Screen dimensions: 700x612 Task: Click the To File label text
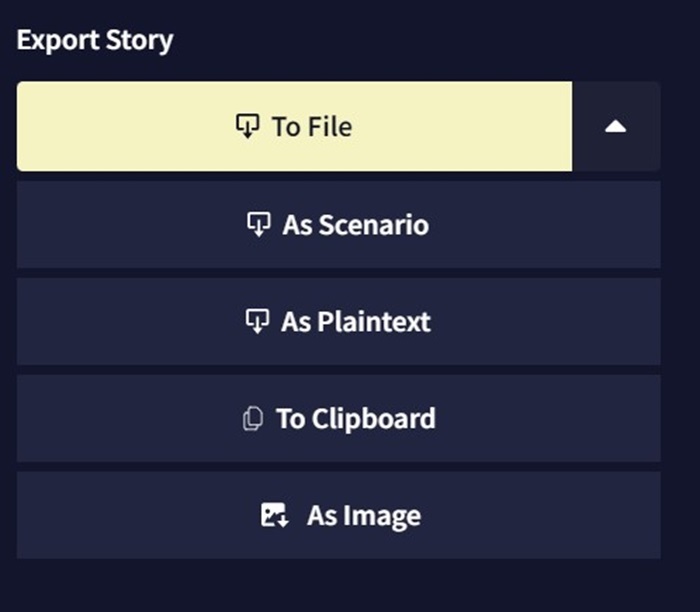tap(311, 127)
